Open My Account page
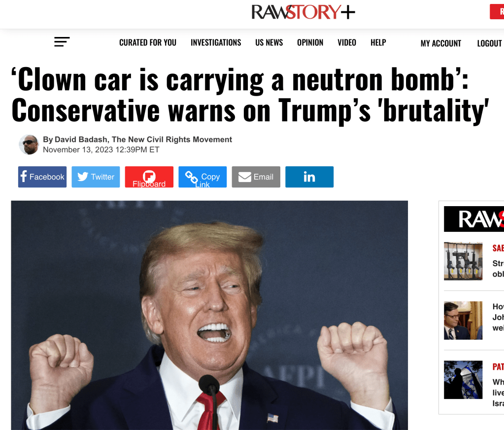Image resolution: width=504 pixels, height=430 pixels. coord(440,43)
